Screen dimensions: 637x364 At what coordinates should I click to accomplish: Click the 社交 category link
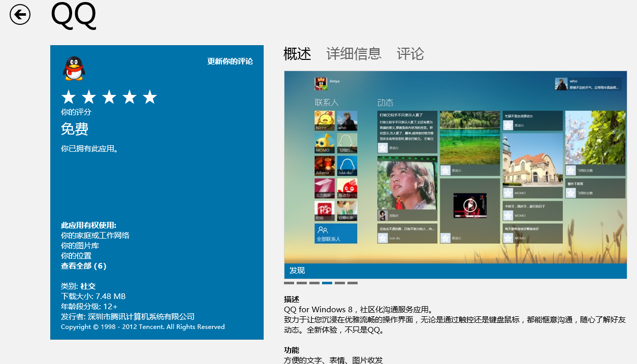[x=88, y=286]
